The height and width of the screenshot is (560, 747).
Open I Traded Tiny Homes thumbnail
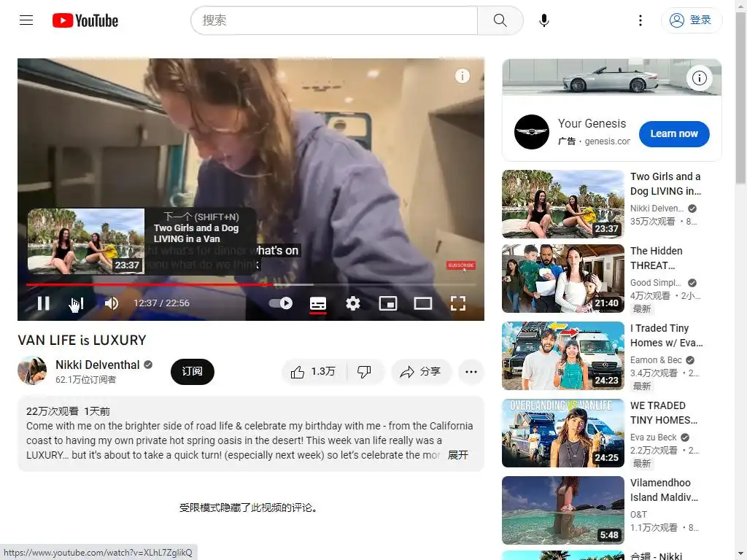point(562,356)
